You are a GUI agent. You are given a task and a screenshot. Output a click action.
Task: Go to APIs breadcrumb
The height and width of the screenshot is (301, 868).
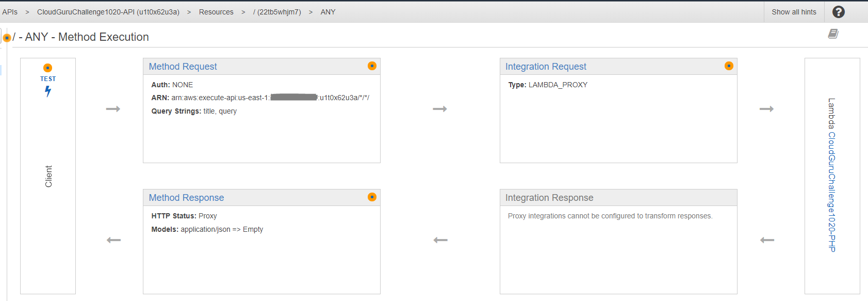point(10,12)
